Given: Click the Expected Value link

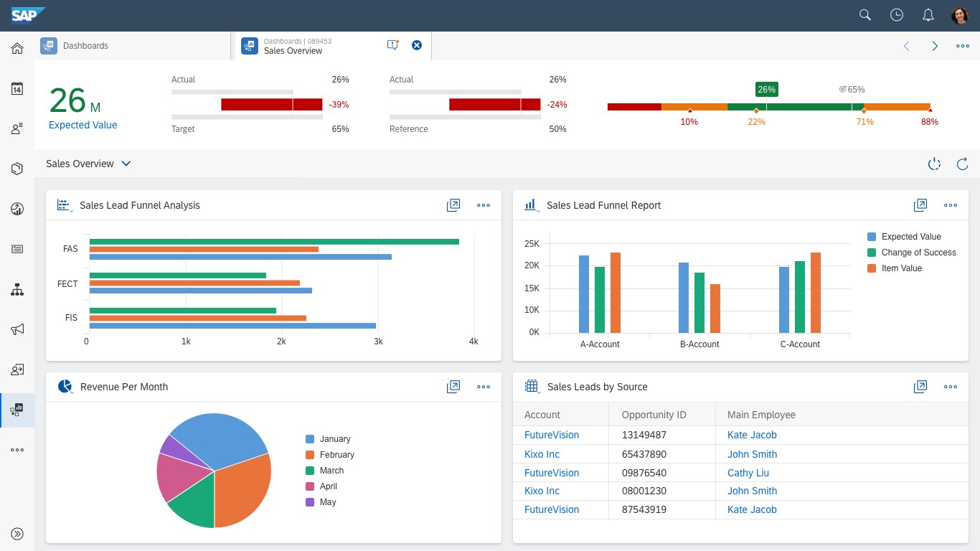Looking at the screenshot, I should point(83,125).
